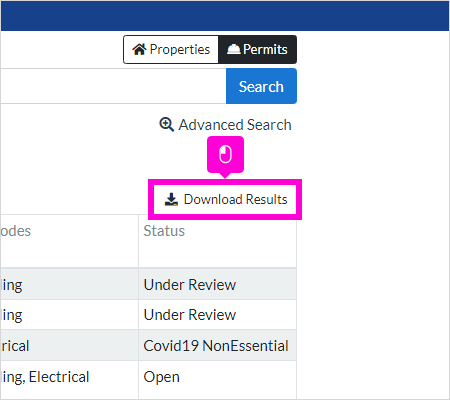
Task: Download Results of the permit search
Action: tap(226, 199)
